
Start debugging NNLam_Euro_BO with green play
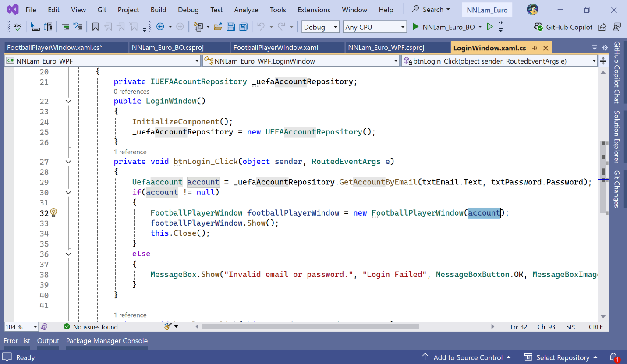443,27
